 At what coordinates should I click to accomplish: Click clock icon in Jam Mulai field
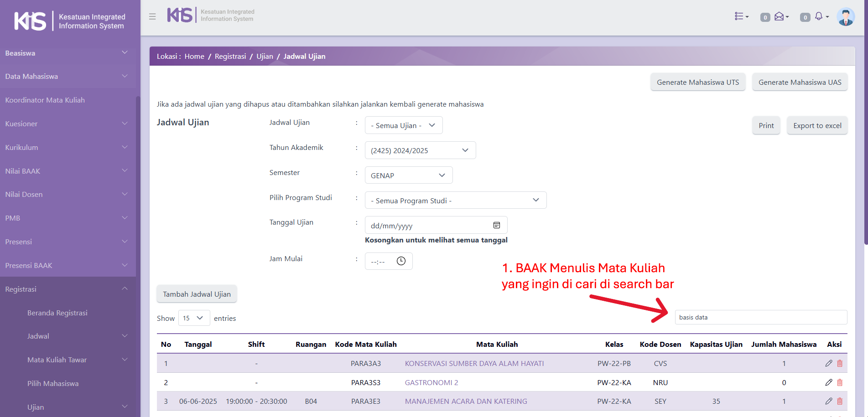click(x=401, y=261)
